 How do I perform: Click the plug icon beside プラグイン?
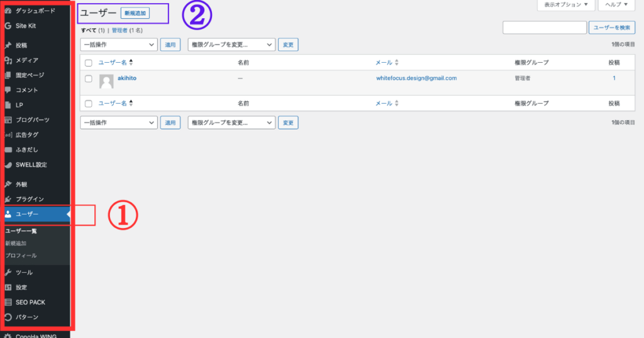pos(8,199)
